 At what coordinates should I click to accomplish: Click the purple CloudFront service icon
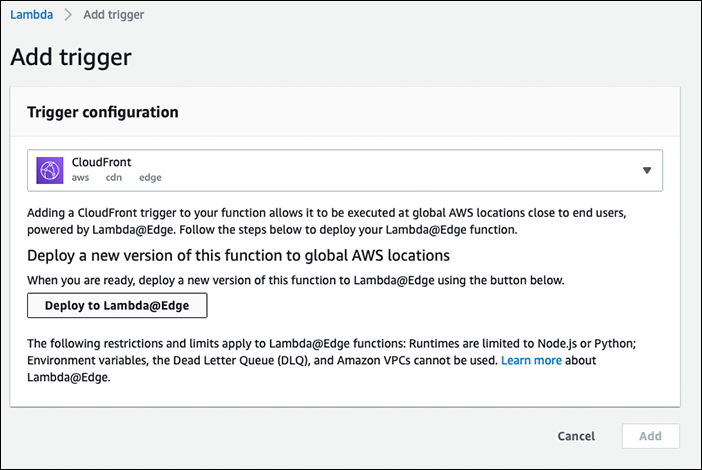tap(50, 170)
